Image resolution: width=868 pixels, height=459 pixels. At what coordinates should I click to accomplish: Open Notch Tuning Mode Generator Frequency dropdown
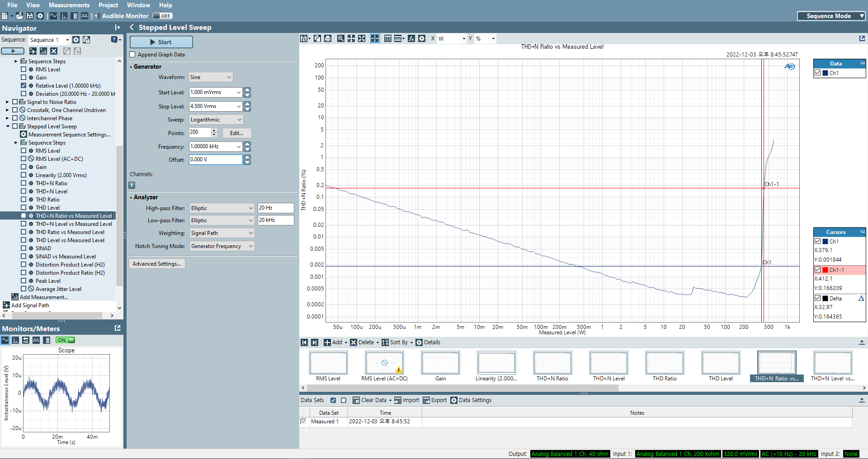222,246
